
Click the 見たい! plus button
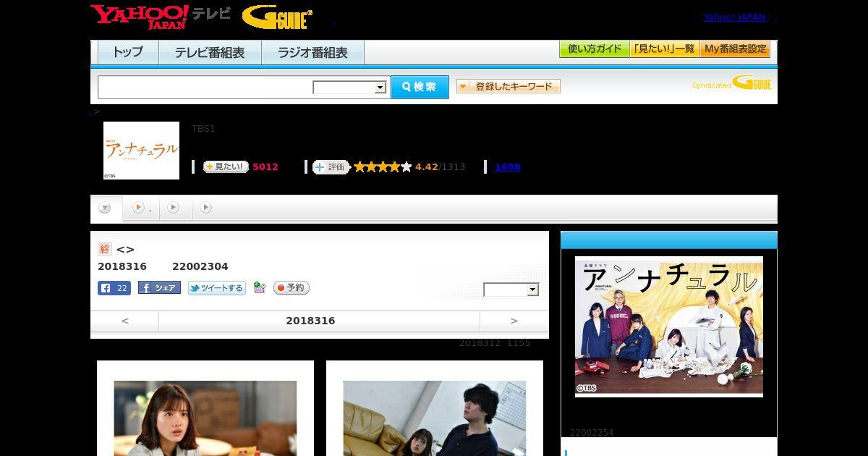coord(226,166)
